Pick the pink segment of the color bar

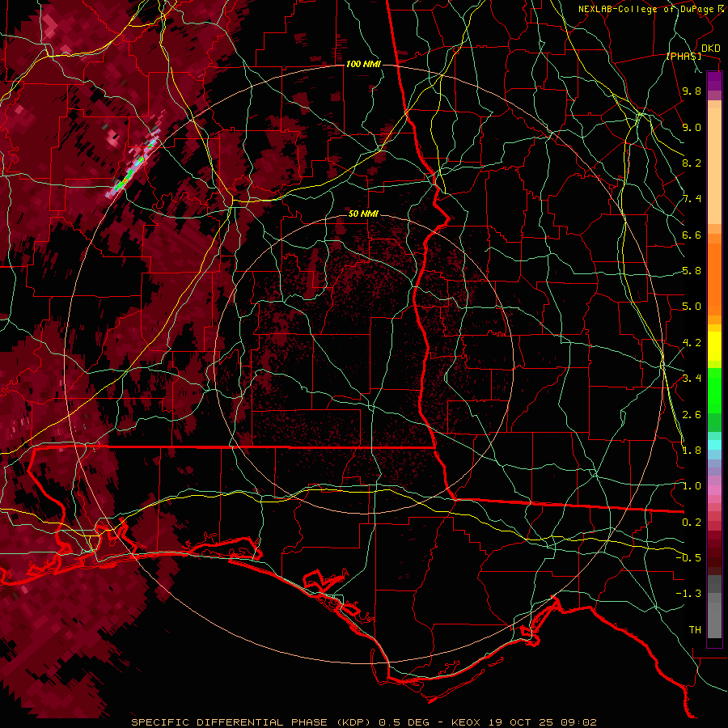[x=714, y=490]
